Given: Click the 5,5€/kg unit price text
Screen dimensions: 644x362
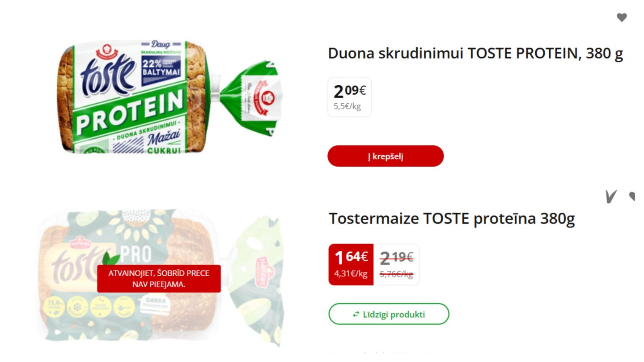Looking at the screenshot, I should pyautogui.click(x=347, y=107).
